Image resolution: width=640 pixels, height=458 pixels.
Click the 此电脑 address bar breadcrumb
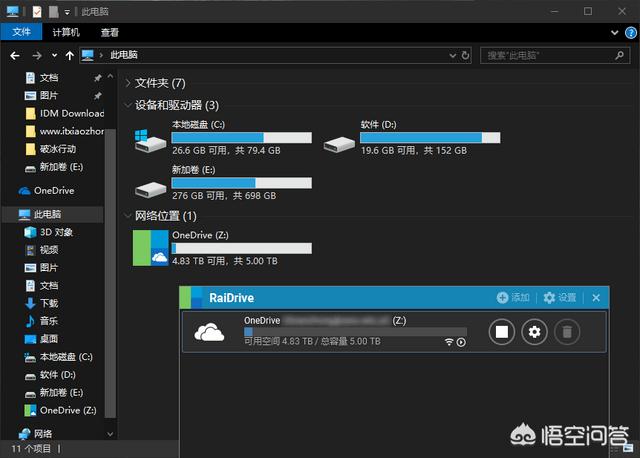124,55
